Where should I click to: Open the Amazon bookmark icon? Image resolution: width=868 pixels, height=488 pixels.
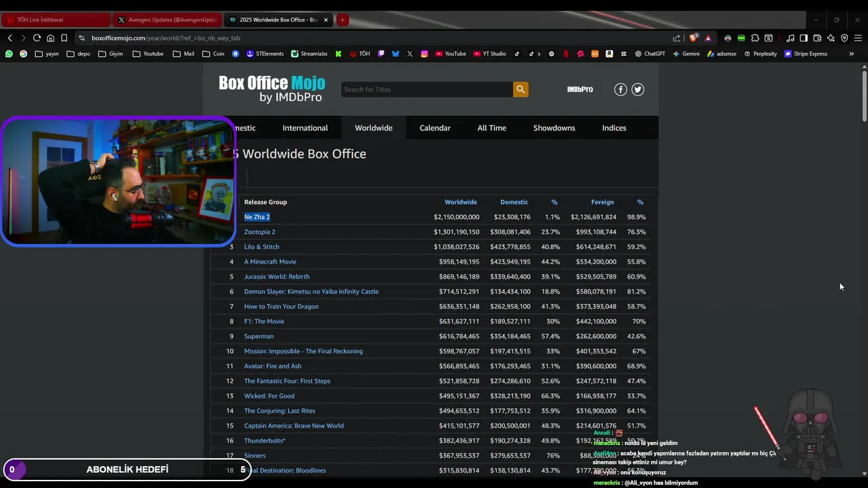610,54
